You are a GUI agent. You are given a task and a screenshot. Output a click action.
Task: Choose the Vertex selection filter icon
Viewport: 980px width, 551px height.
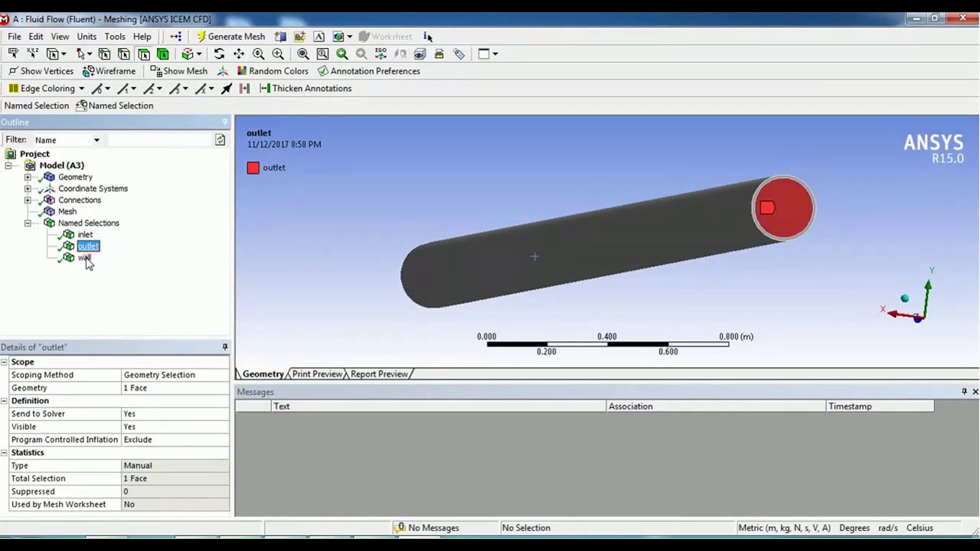(104, 54)
